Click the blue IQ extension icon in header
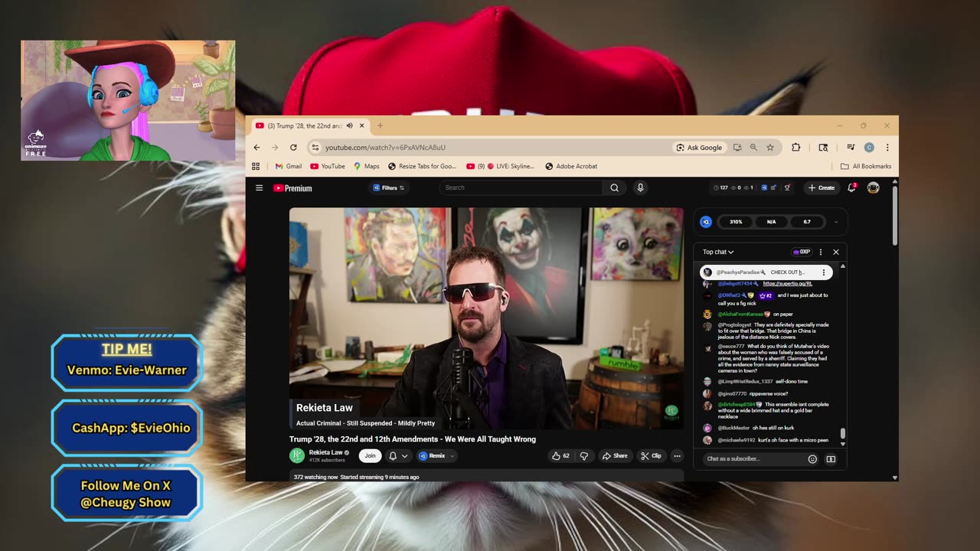This screenshot has height=551, width=980. coord(764,187)
